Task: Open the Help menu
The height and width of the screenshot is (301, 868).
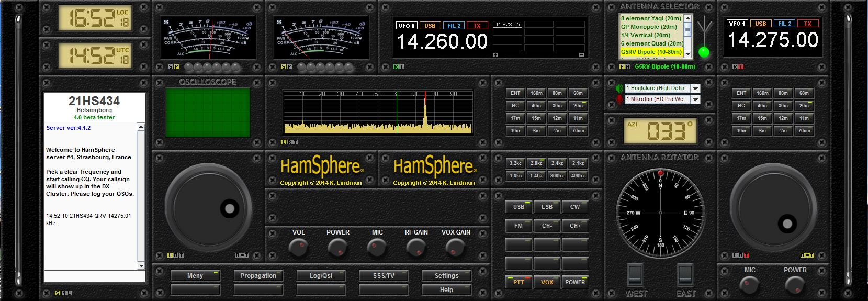Action: click(x=446, y=290)
